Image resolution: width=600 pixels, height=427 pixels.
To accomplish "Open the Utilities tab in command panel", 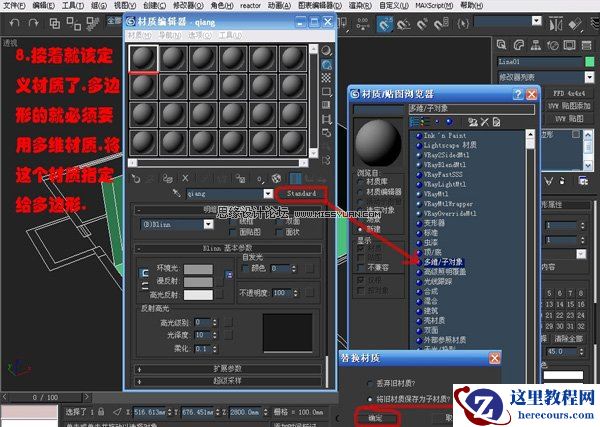I will tap(586, 45).
